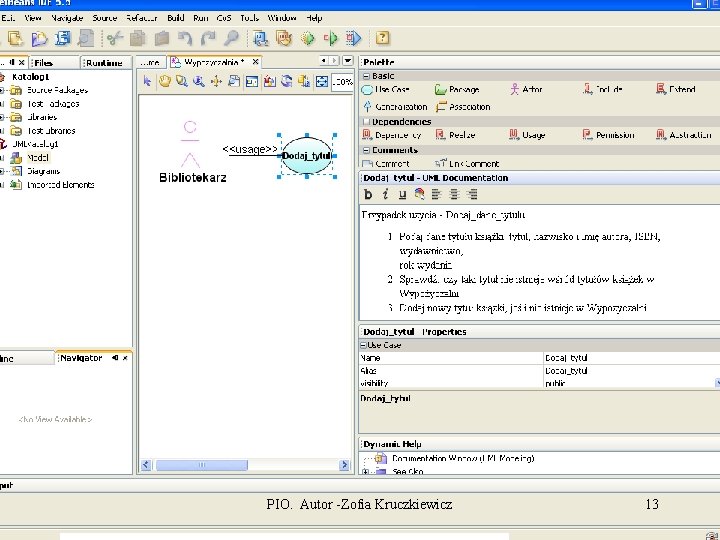Align documentation text right
Image resolution: width=720 pixels, height=540 pixels.
pyautogui.click(x=472, y=194)
